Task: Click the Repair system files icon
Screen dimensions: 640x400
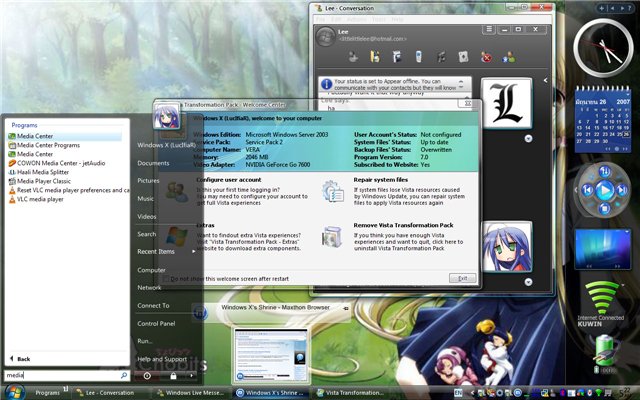Action: click(x=331, y=191)
